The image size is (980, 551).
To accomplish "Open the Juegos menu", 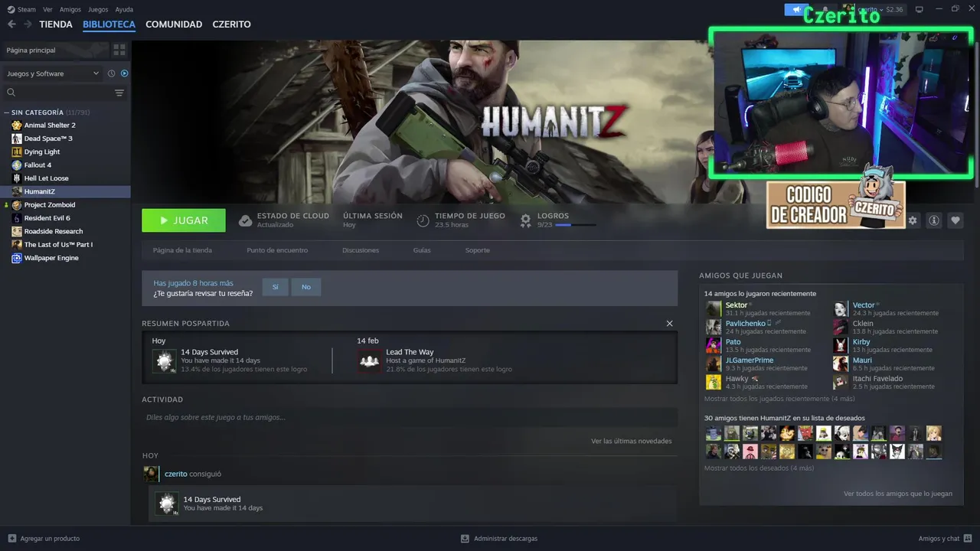I will coord(98,9).
